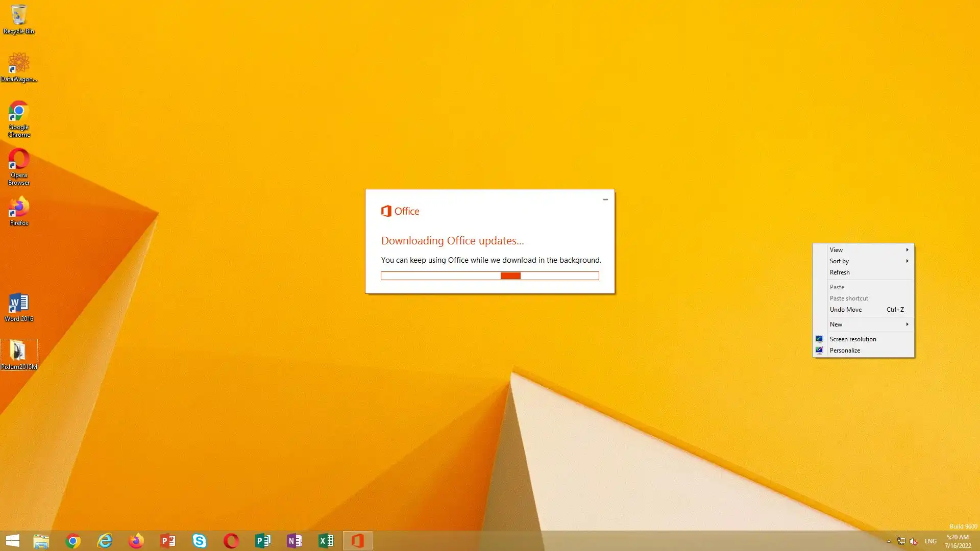Open PowerPoint from the taskbar
The width and height of the screenshot is (980, 551).
point(168,541)
